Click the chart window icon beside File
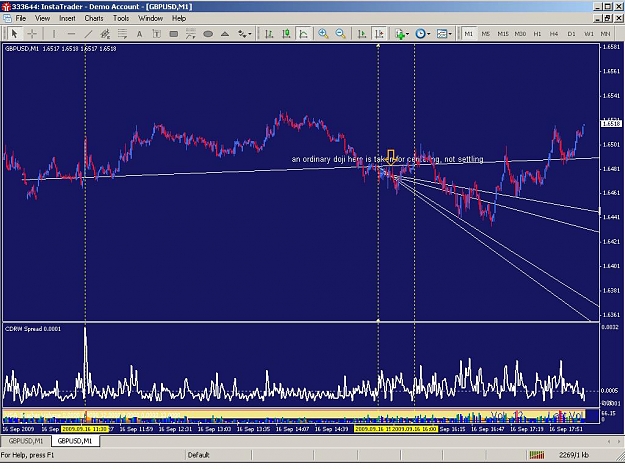625x469 pixels. pyautogui.click(x=7, y=18)
